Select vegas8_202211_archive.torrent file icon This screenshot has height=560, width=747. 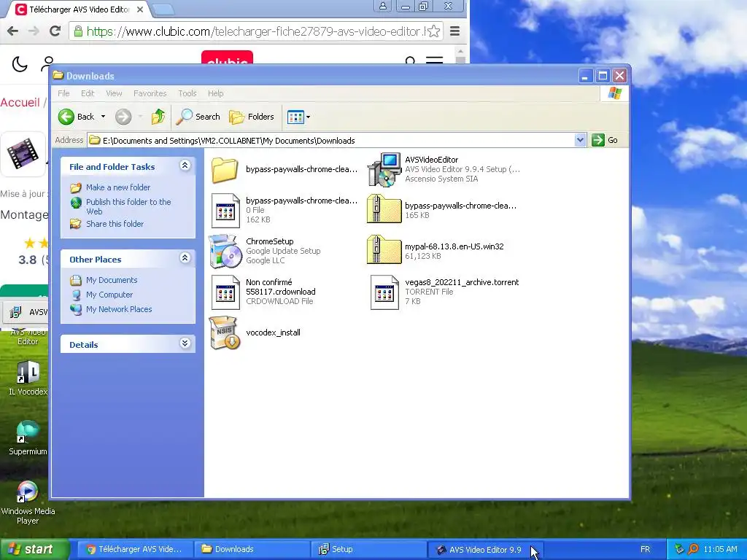(384, 292)
